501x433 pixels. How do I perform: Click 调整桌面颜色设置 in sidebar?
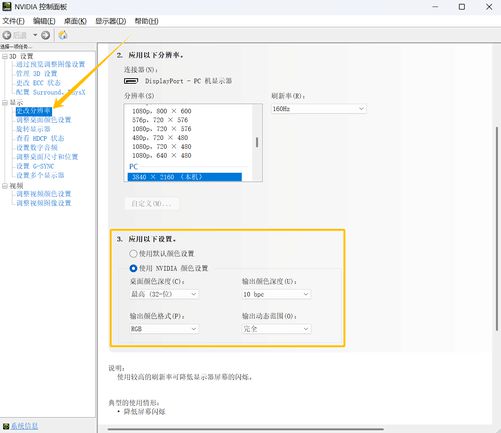point(44,120)
